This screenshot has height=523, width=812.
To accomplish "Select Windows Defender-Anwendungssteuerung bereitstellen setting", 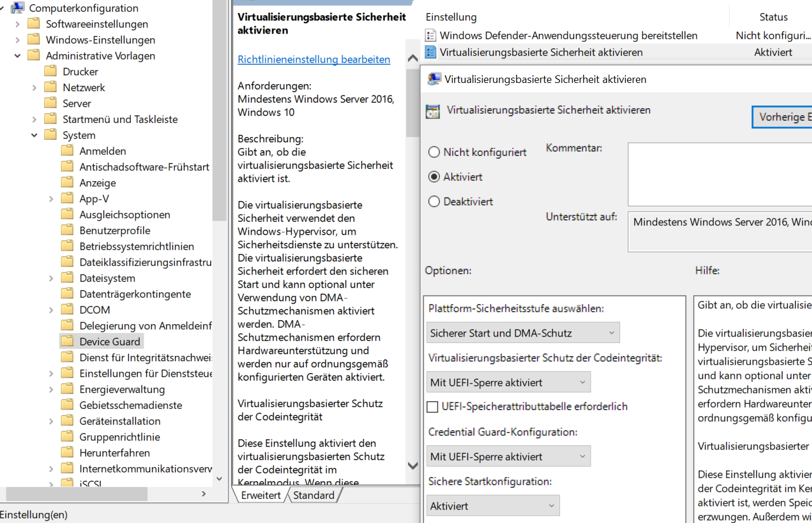I will click(x=568, y=35).
